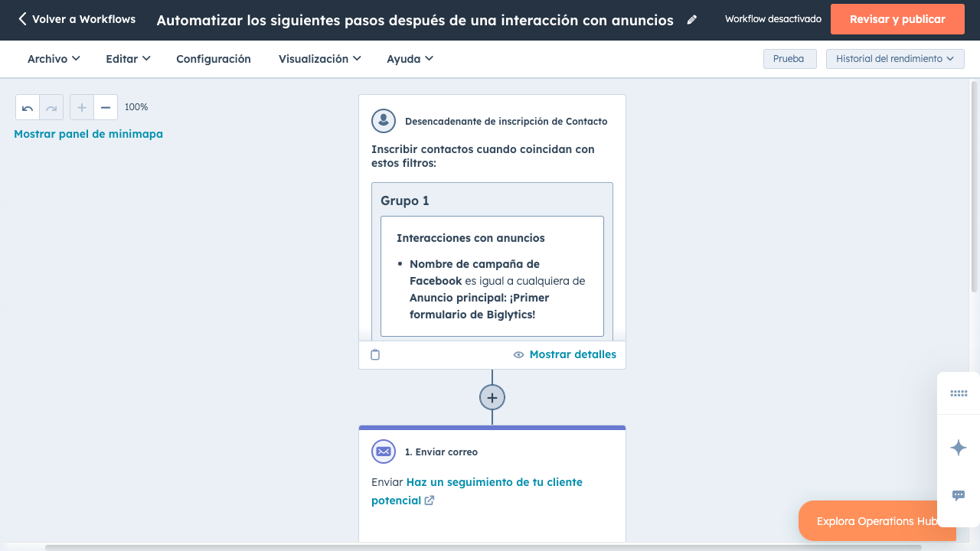The width and height of the screenshot is (980, 551).
Task: Open the sparkle AI assistant icon
Action: [x=958, y=448]
